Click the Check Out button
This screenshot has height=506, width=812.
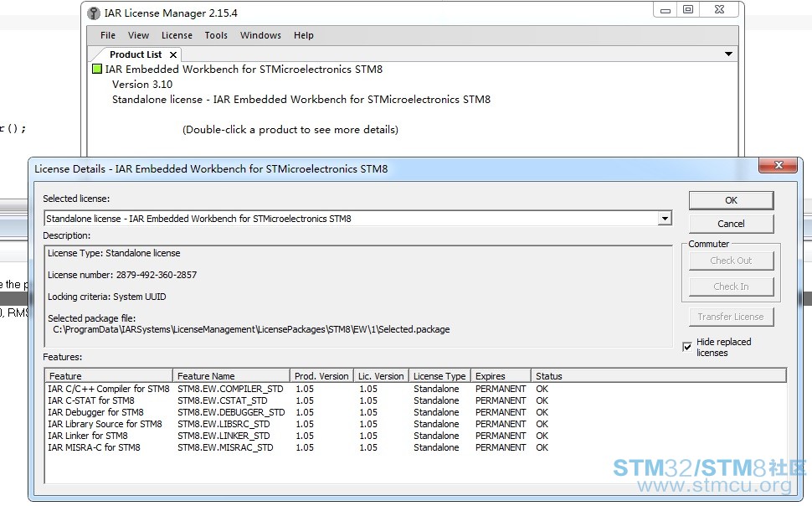point(731,261)
